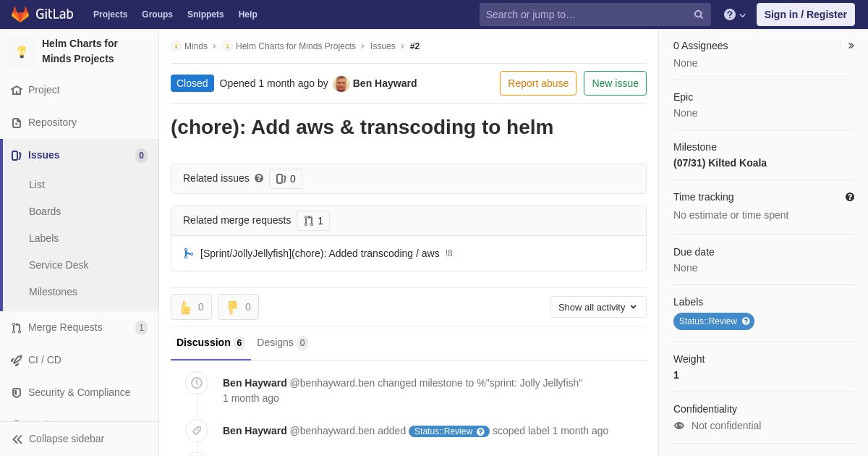Click the Issues count badge 0 in sidebar
Image resolution: width=868 pixels, height=456 pixels.
coord(141,156)
